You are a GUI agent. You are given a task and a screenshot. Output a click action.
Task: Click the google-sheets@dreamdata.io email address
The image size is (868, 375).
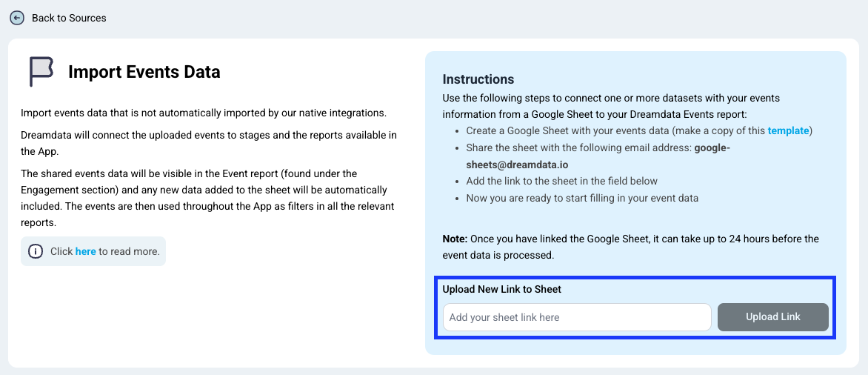click(599, 156)
